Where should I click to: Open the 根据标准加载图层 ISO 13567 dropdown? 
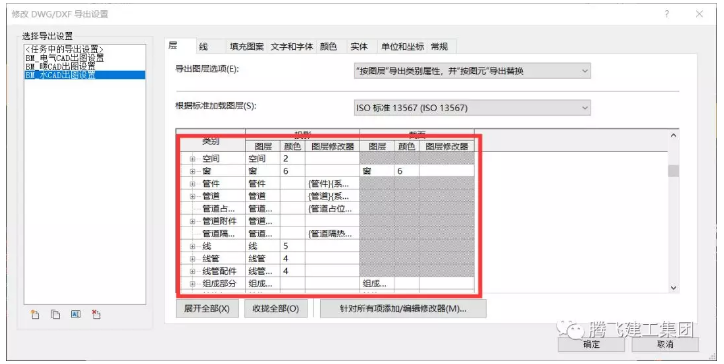click(x=472, y=108)
